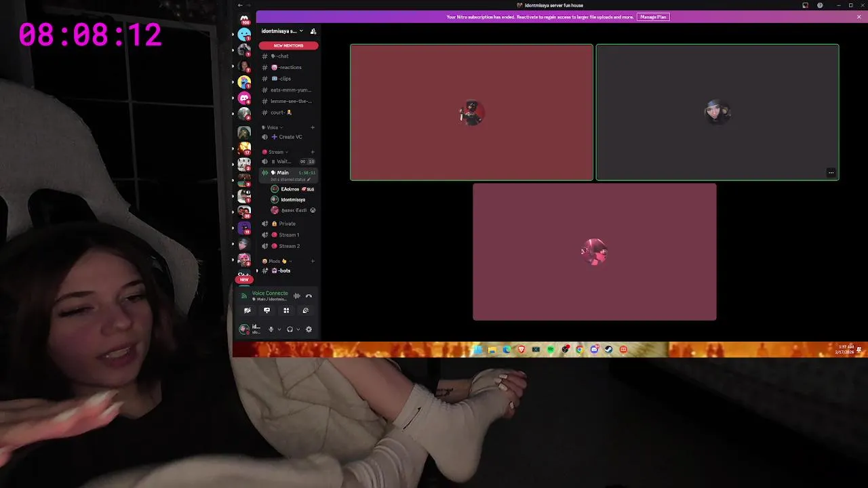This screenshot has width=868, height=488.
Task: Dismiss the Nitro subscription banner
Action: (x=859, y=17)
